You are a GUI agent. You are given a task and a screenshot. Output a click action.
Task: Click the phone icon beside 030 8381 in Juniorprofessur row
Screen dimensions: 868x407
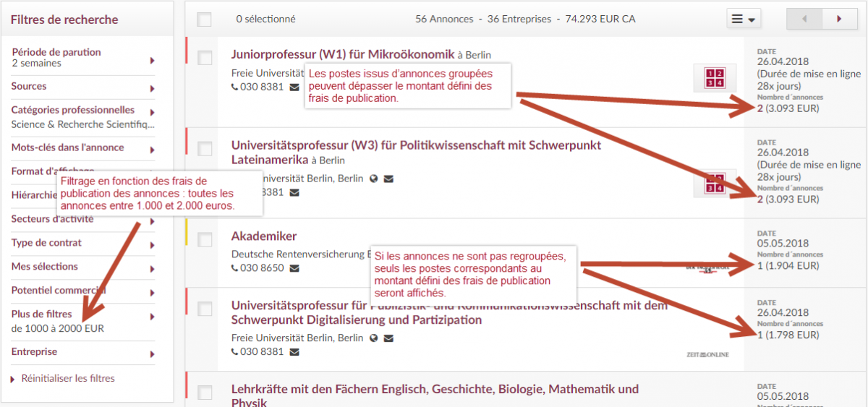coord(234,87)
